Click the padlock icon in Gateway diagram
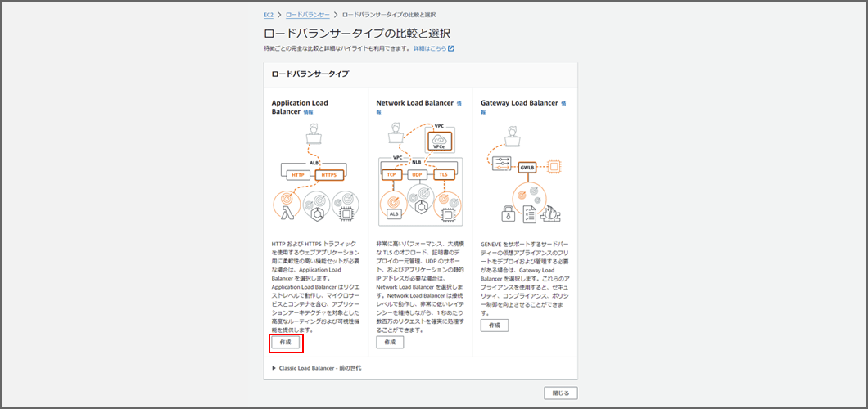Screen dimensions: 868x409 [507, 213]
